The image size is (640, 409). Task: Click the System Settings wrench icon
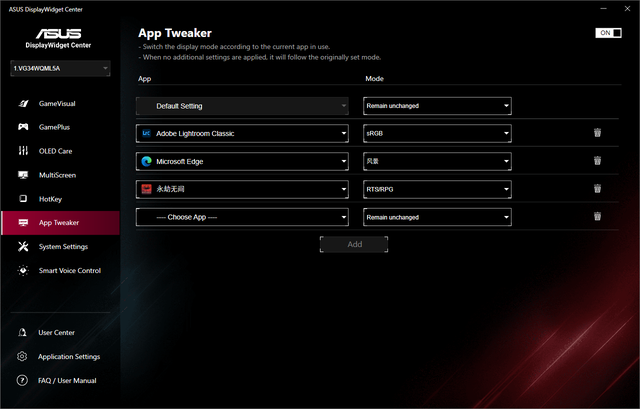pos(23,247)
